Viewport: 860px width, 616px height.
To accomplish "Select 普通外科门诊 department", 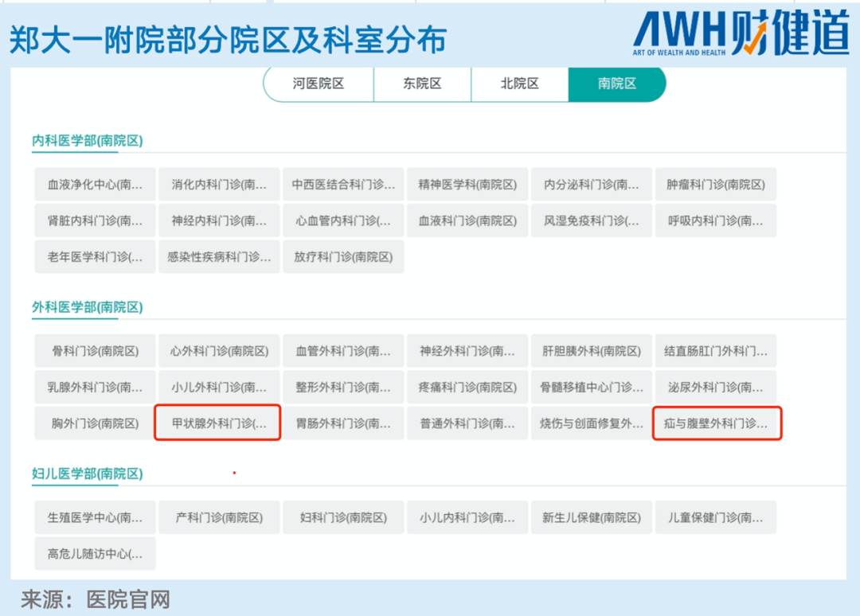I will point(467,423).
